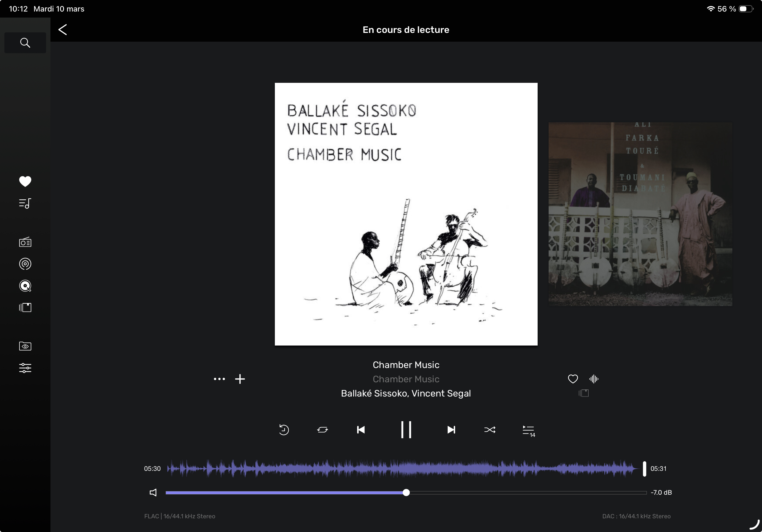Open the three-dots more options menu
The image size is (762, 532).
click(219, 379)
